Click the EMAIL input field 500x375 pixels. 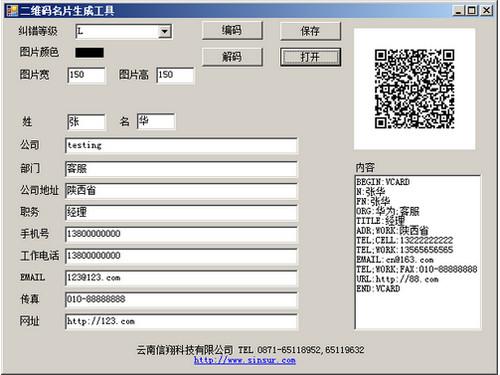coord(181,278)
